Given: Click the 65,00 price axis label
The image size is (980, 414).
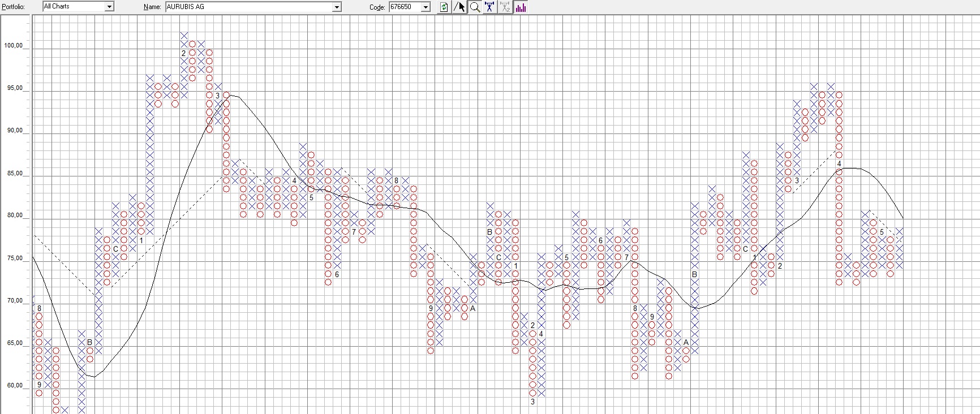Looking at the screenshot, I should (x=15, y=343).
